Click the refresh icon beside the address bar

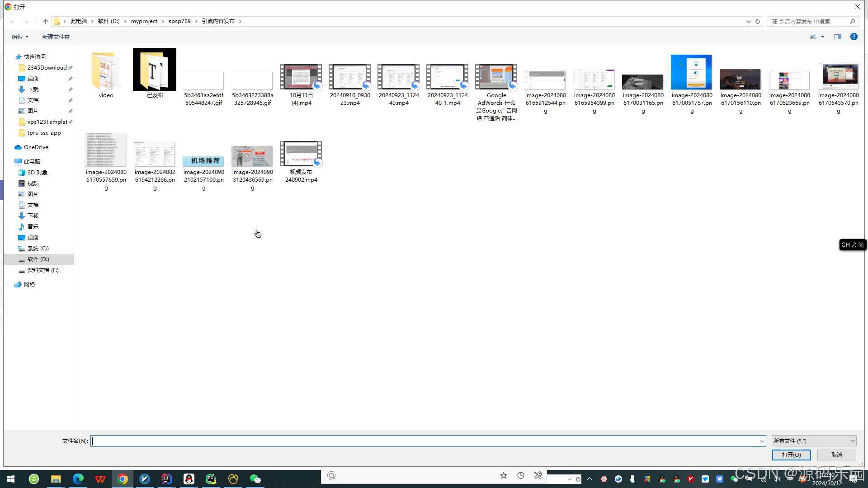pyautogui.click(x=758, y=21)
